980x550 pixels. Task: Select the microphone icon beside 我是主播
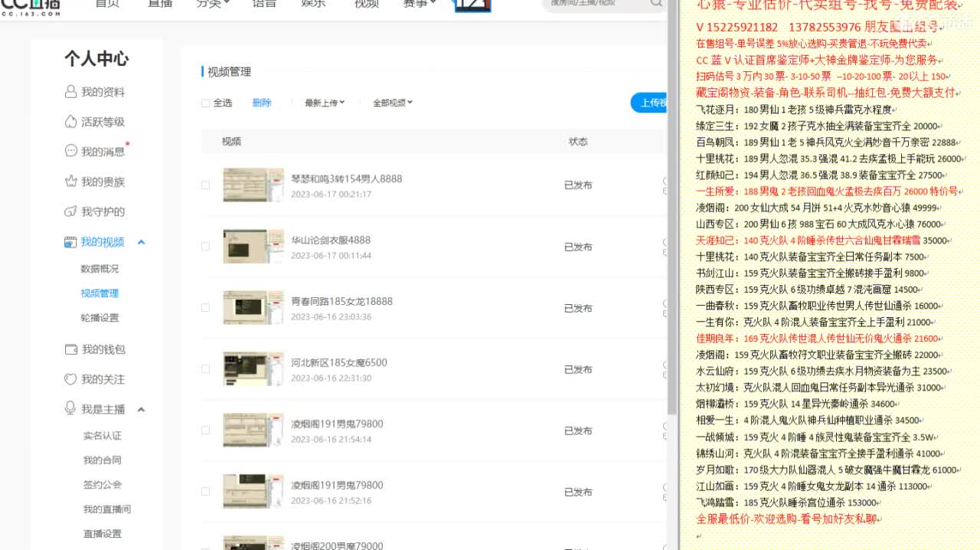coord(70,408)
